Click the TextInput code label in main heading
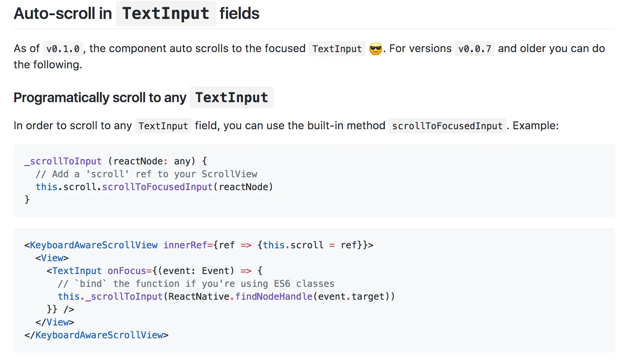Screen dimensions: 639x364 pyautogui.click(x=166, y=14)
